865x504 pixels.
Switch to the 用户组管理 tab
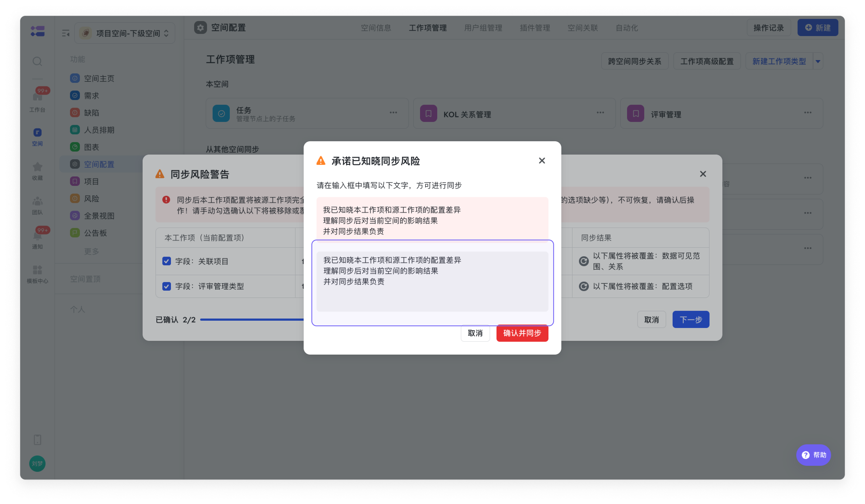point(483,28)
